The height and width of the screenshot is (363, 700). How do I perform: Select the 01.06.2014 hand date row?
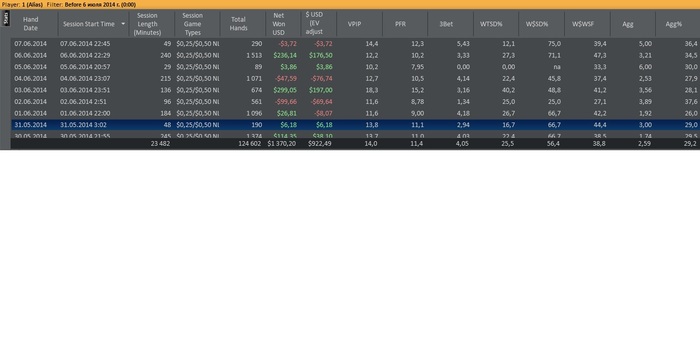(30, 113)
